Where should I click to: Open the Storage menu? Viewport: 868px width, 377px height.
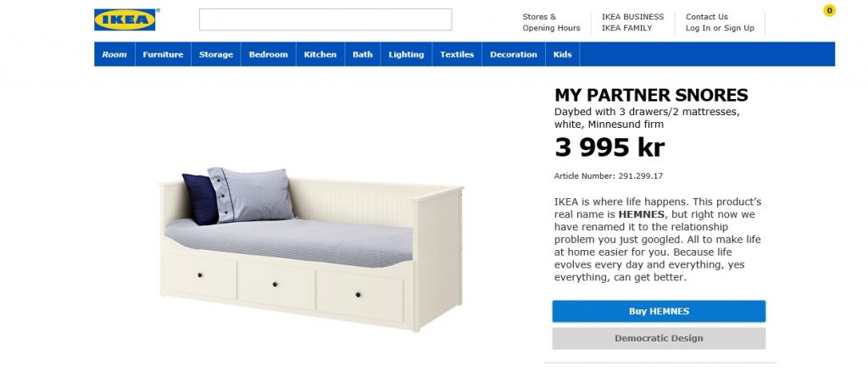[x=216, y=54]
